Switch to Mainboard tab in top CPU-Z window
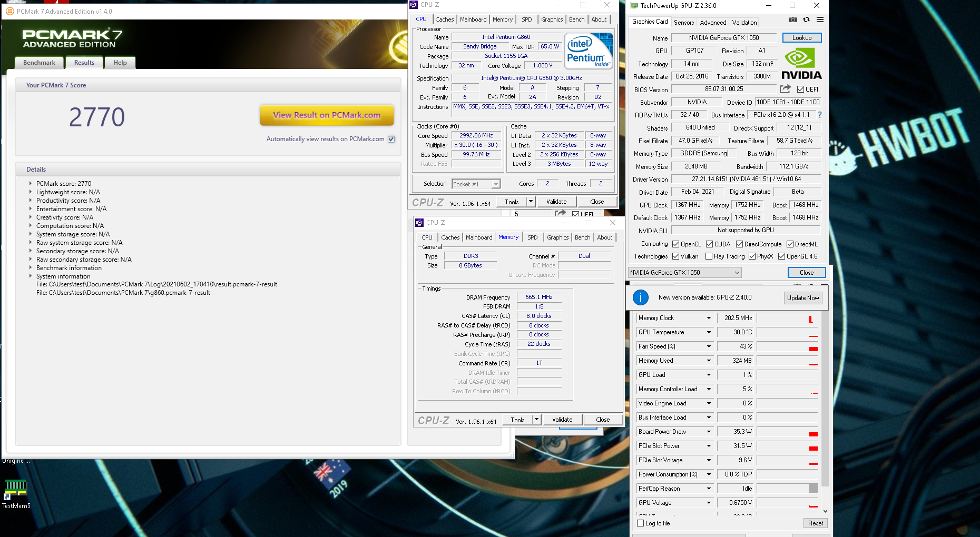980x537 pixels. point(473,19)
